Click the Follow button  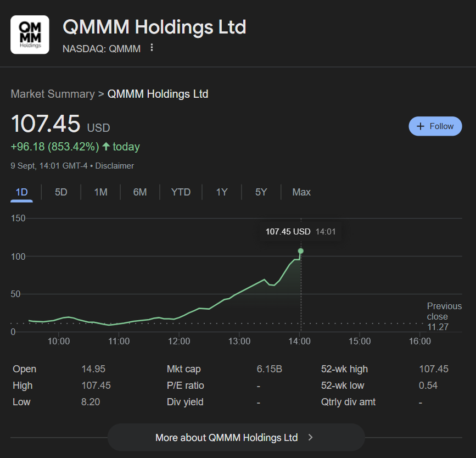coord(435,126)
